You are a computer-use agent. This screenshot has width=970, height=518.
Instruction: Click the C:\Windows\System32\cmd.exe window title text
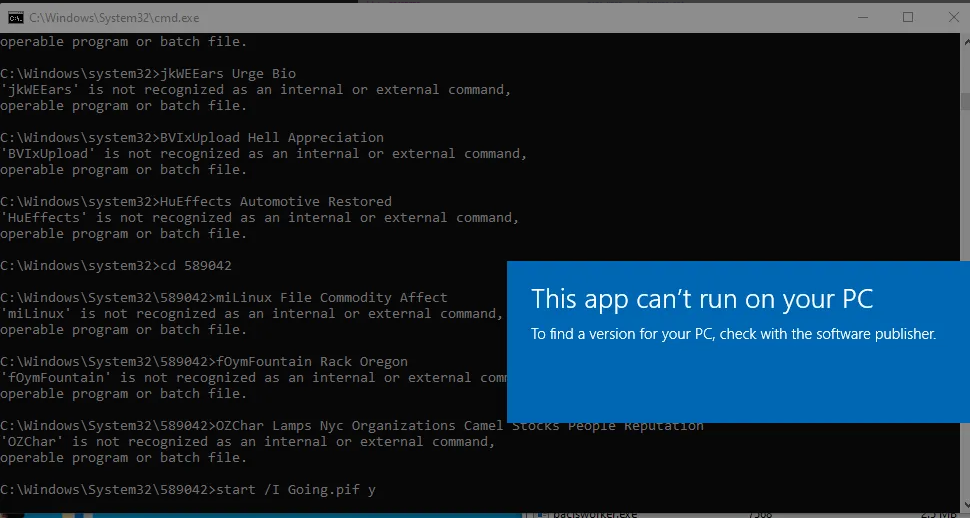(x=114, y=18)
